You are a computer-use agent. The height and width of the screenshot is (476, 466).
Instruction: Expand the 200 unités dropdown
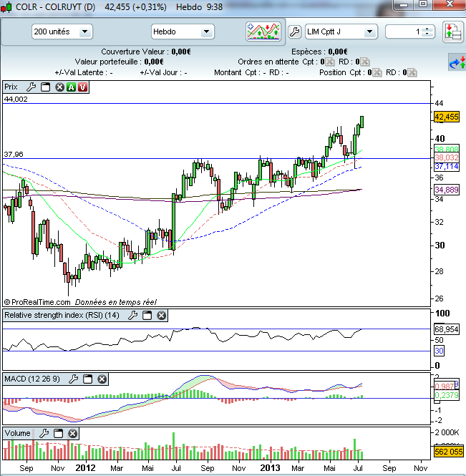coord(85,31)
